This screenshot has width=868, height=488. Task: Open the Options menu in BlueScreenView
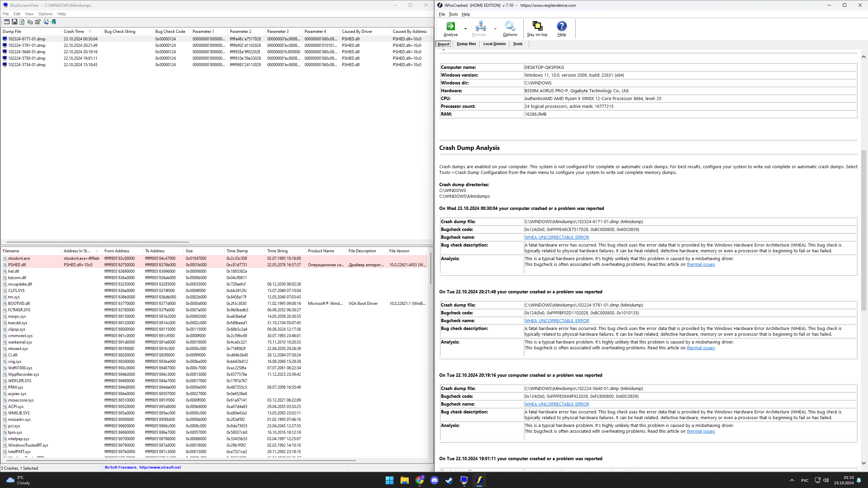(45, 14)
